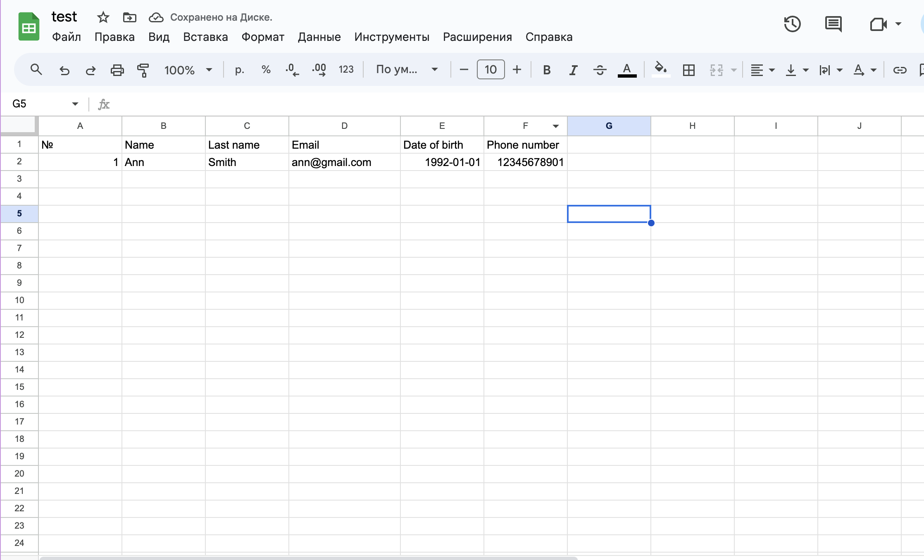This screenshot has width=924, height=560.
Task: Star the test document
Action: tap(103, 17)
